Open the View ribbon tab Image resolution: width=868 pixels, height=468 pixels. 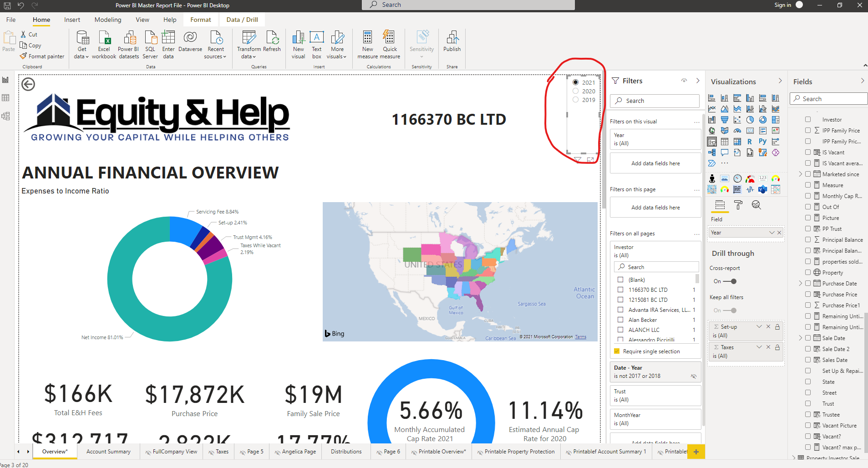(x=142, y=20)
